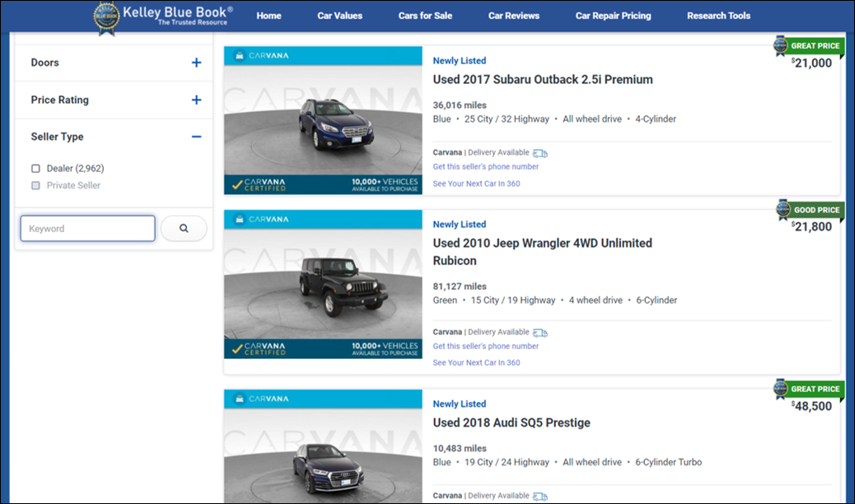Image resolution: width=855 pixels, height=504 pixels.
Task: Get seller's phone number for Subaru Outback
Action: pyautogui.click(x=486, y=167)
